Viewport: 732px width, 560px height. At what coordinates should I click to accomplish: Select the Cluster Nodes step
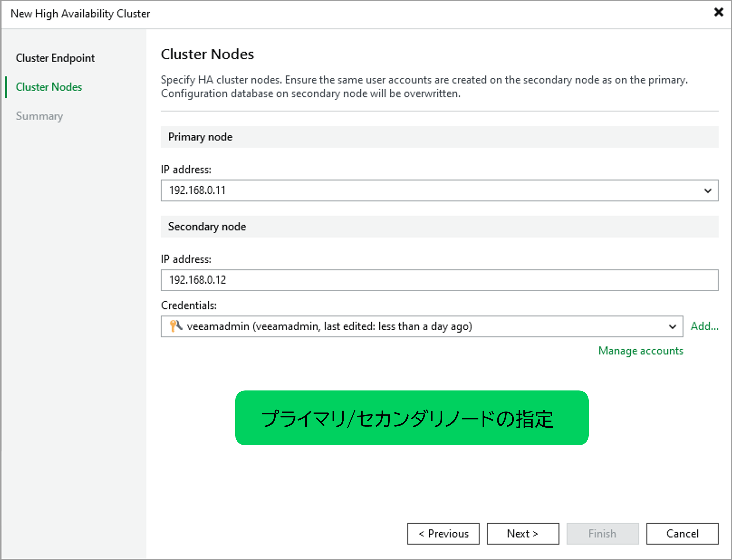click(x=49, y=87)
